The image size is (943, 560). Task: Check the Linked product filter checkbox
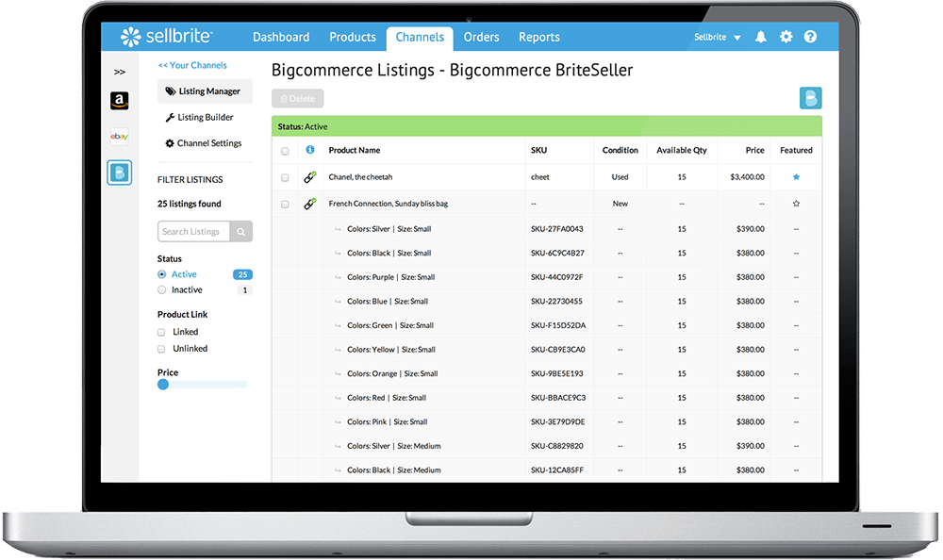point(161,333)
